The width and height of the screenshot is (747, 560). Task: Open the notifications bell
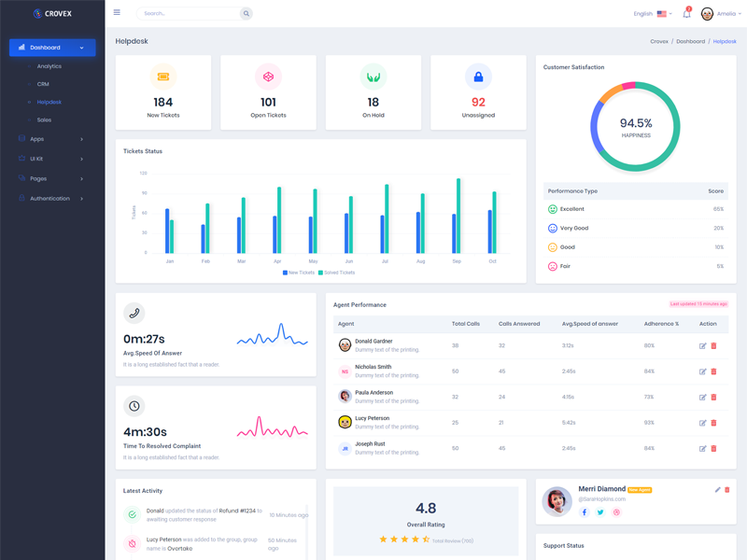coord(686,13)
